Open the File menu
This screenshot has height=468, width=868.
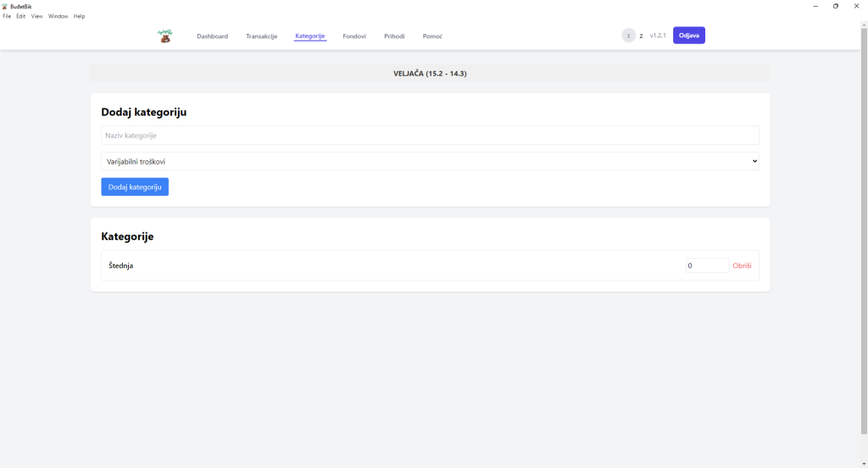pyautogui.click(x=7, y=16)
